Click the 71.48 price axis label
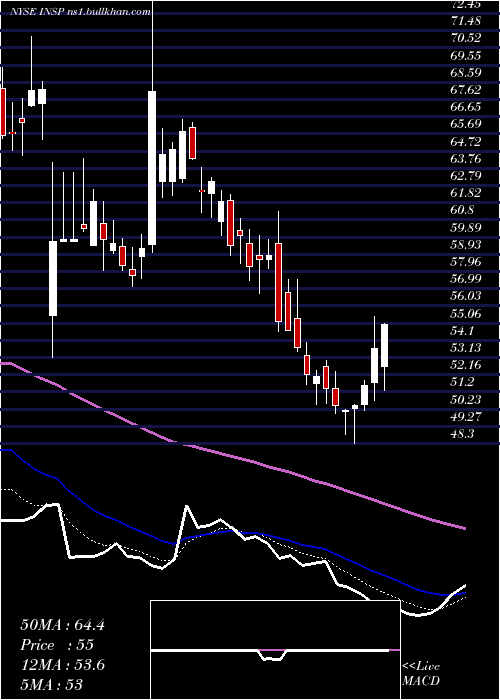Screen dimensions: 500x700 467,21
